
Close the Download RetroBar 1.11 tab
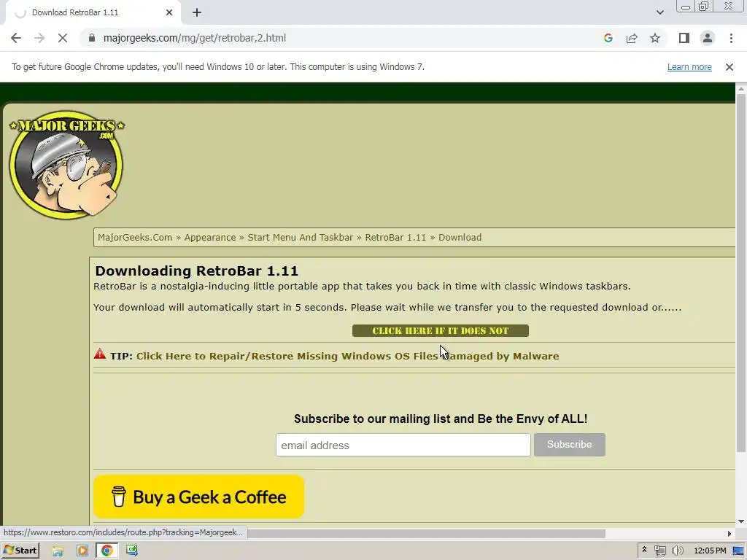pos(169,12)
